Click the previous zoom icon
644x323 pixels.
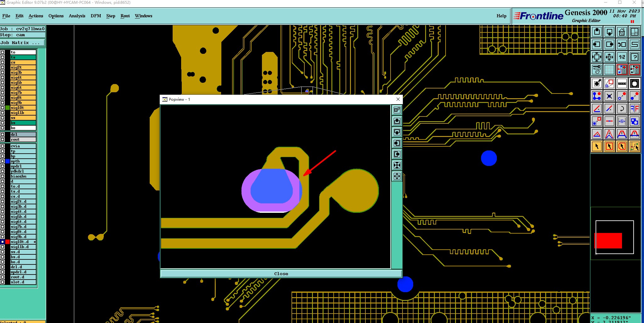pyautogui.click(x=622, y=44)
